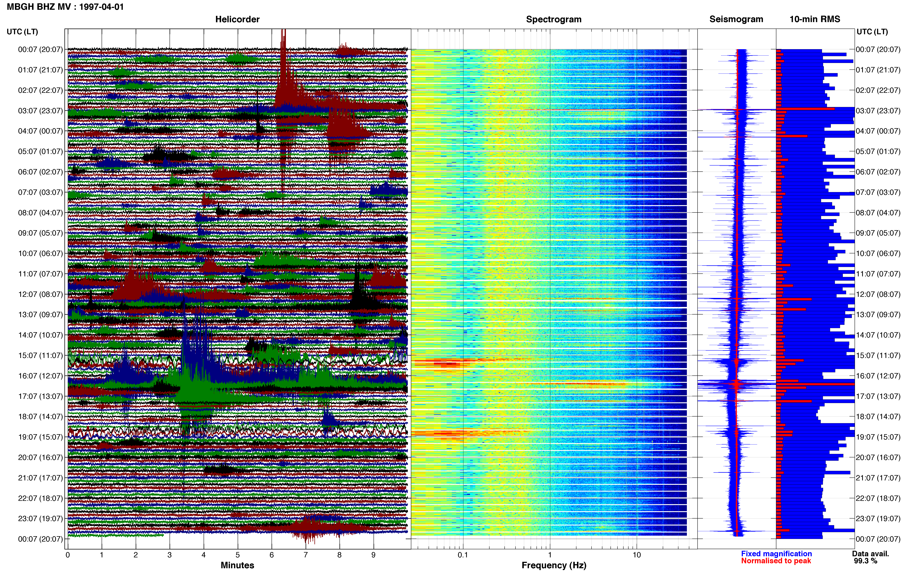Click the 10 Hz frequency tick label
The width and height of the screenshot is (924, 578).
click(x=637, y=555)
